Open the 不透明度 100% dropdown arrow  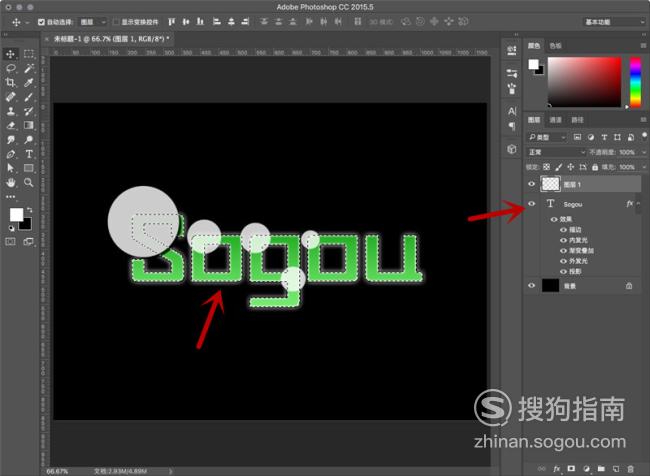[x=644, y=152]
